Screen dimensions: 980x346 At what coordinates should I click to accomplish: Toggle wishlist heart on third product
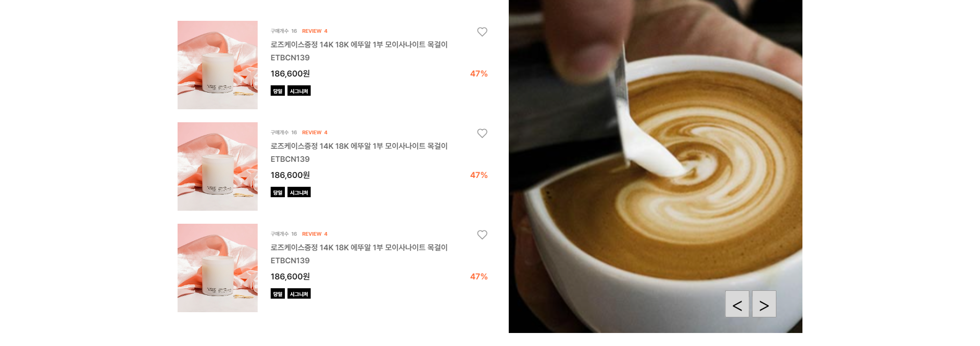(x=482, y=235)
